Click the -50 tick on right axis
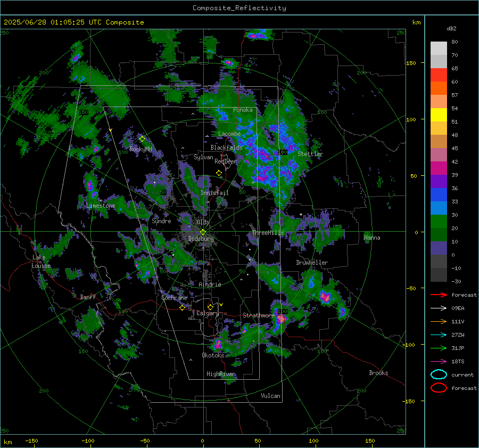The image size is (479, 448). 411,288
